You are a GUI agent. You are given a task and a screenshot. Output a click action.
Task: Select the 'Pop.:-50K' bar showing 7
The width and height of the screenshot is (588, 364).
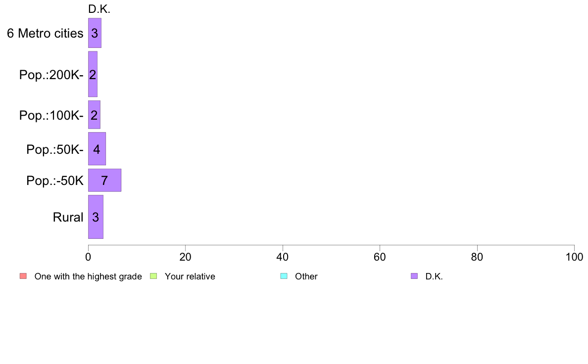pyautogui.click(x=104, y=181)
